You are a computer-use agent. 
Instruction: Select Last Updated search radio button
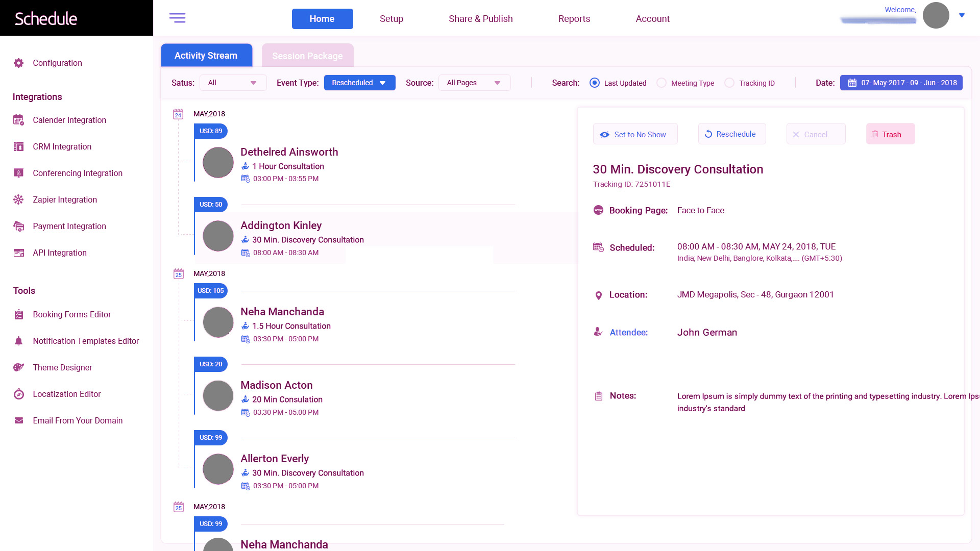pyautogui.click(x=595, y=83)
